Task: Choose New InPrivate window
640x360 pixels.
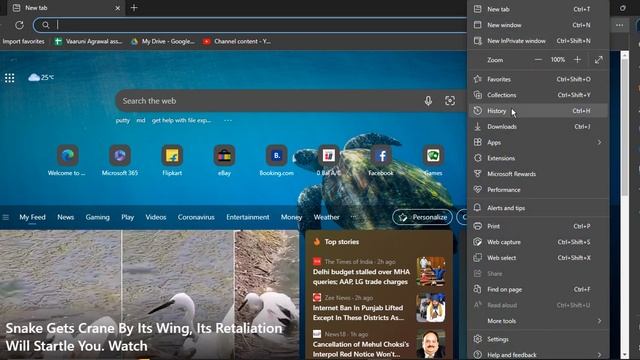Action: click(x=538, y=41)
